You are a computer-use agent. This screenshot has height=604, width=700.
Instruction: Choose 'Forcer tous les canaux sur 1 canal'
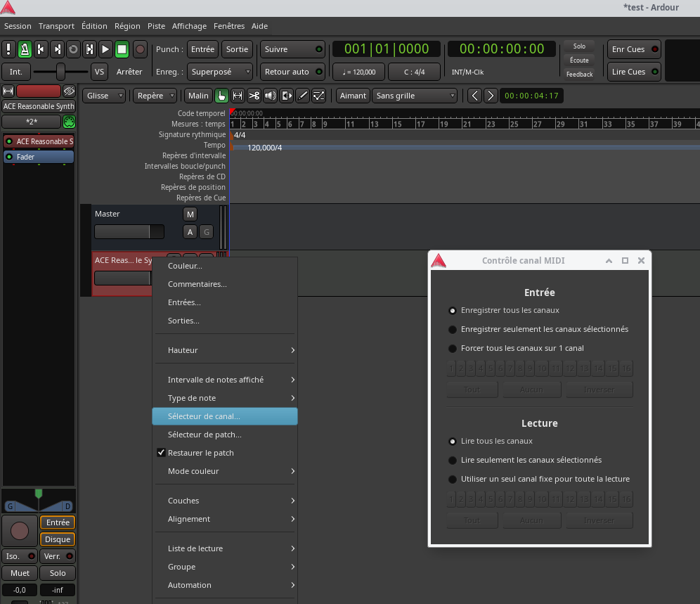[453, 348]
